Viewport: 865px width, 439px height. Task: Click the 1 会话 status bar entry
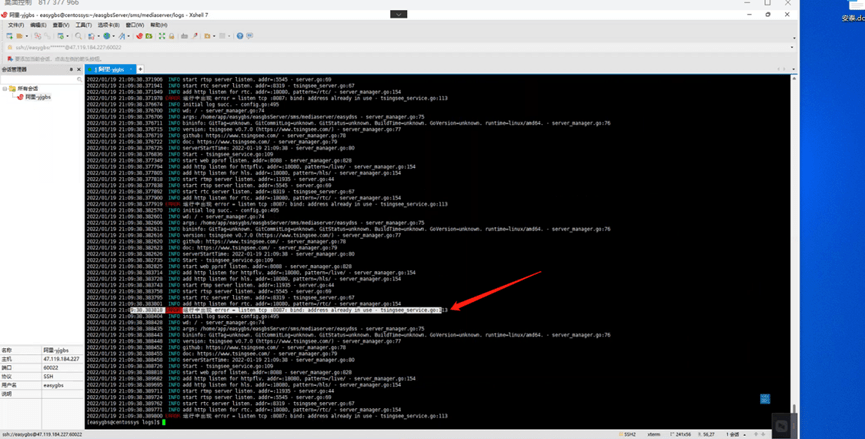[x=735, y=435]
